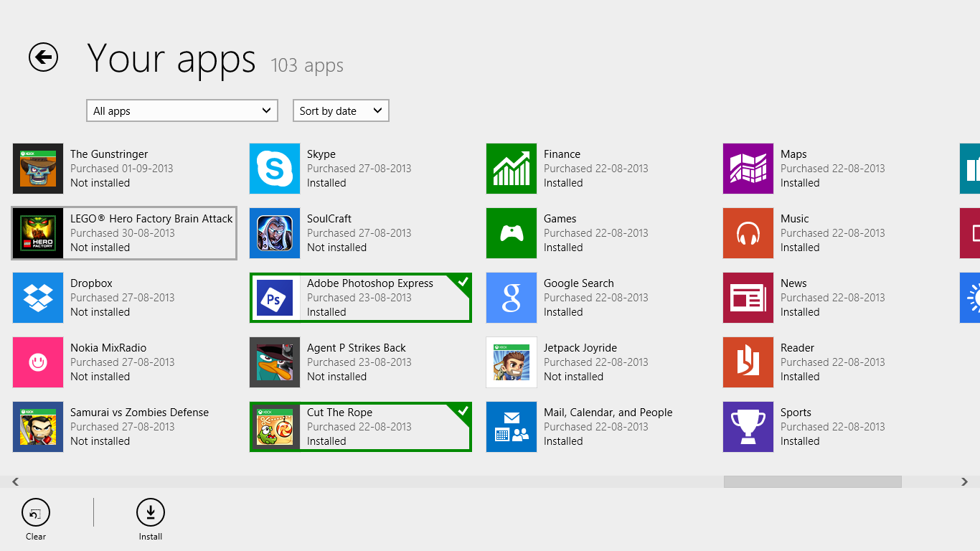Image resolution: width=980 pixels, height=551 pixels.
Task: Select the Maps app icon
Action: (748, 169)
